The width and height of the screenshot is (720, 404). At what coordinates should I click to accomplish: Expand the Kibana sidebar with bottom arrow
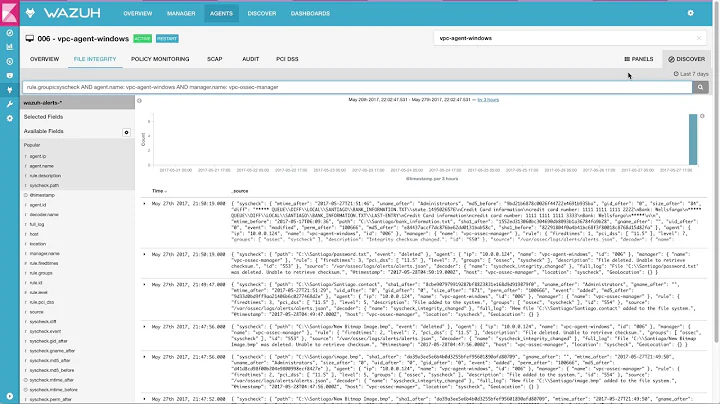[x=10, y=396]
